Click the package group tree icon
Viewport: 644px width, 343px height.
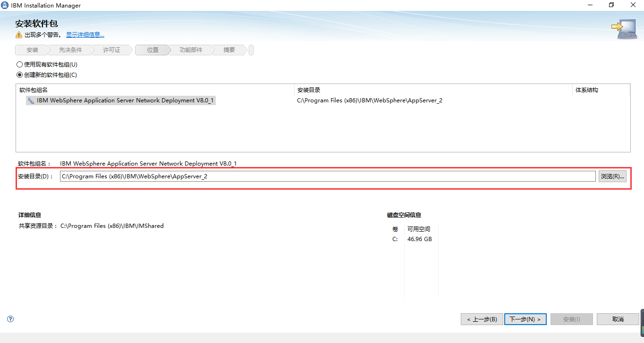pyautogui.click(x=31, y=100)
